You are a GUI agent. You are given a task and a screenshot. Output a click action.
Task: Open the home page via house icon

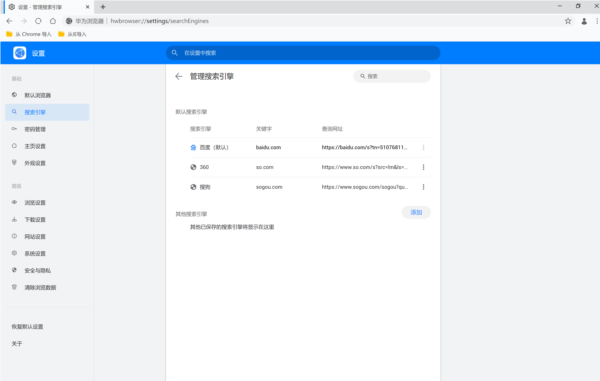(x=53, y=21)
